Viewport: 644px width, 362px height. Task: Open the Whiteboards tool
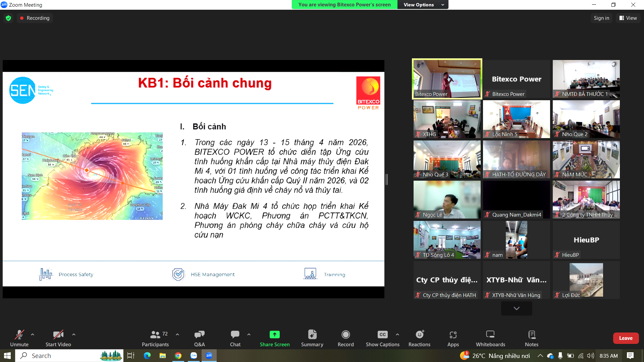[490, 338]
